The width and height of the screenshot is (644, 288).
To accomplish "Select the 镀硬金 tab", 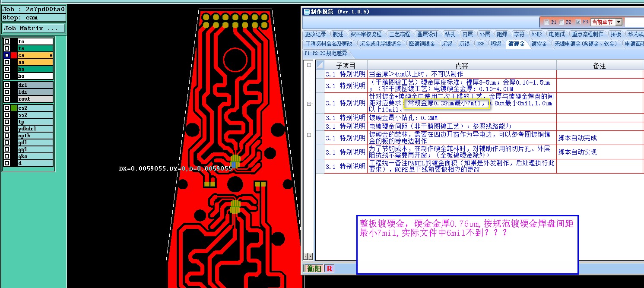I will click(516, 44).
